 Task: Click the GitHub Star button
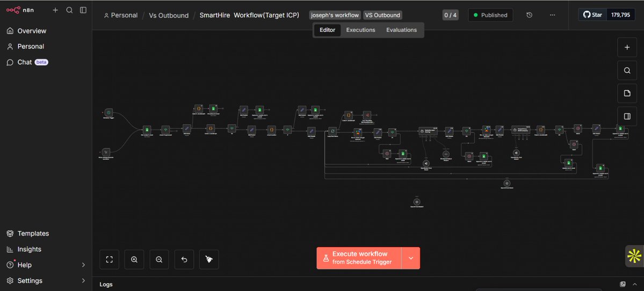[x=593, y=15]
